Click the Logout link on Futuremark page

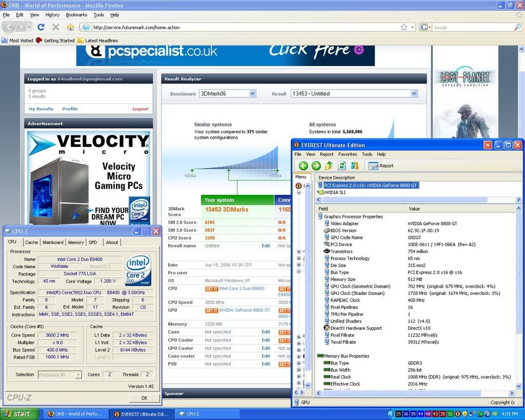pyautogui.click(x=140, y=109)
